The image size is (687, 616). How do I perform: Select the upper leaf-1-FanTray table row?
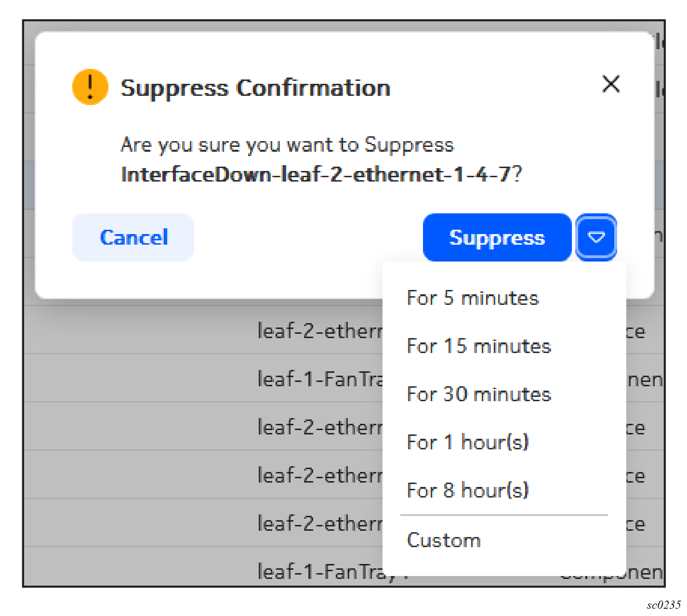pyautogui.click(x=320, y=380)
